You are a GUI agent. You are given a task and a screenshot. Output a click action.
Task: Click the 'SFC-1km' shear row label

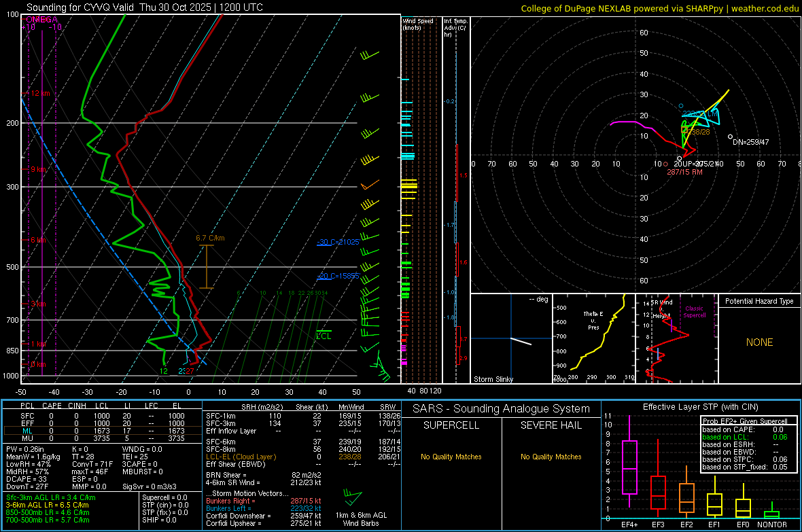point(220,416)
